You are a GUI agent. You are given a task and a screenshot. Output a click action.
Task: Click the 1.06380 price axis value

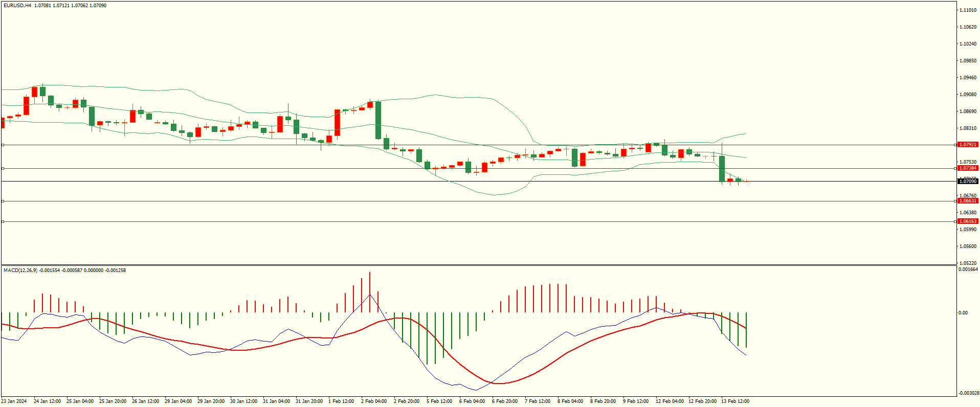[968, 213]
